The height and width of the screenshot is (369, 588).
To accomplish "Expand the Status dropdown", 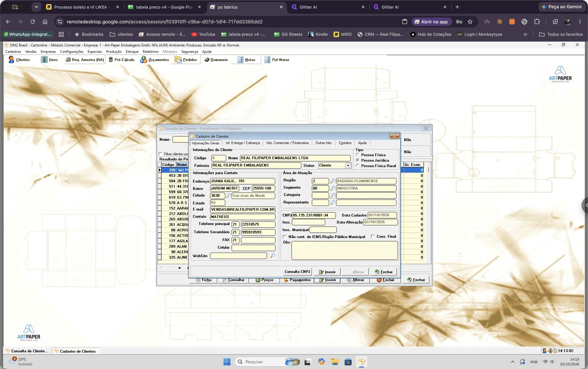I will (348, 165).
